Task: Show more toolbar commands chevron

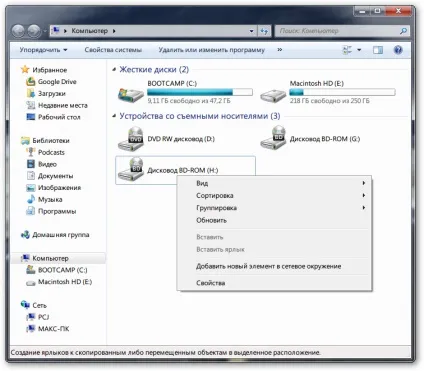Action: (x=280, y=50)
